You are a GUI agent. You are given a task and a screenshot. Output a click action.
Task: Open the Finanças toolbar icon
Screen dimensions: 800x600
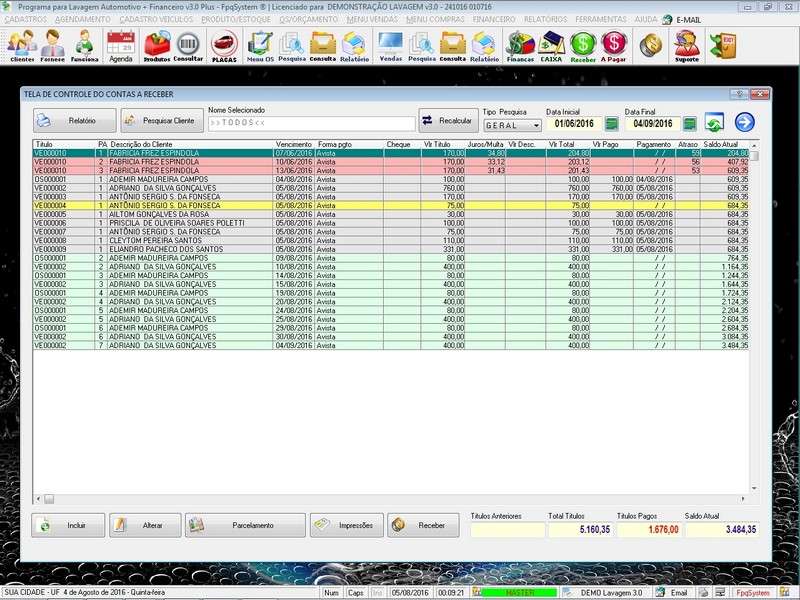tap(520, 46)
